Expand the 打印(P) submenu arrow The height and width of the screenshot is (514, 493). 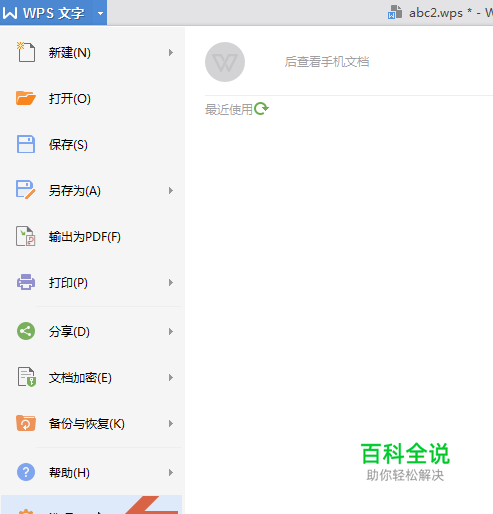pos(171,283)
